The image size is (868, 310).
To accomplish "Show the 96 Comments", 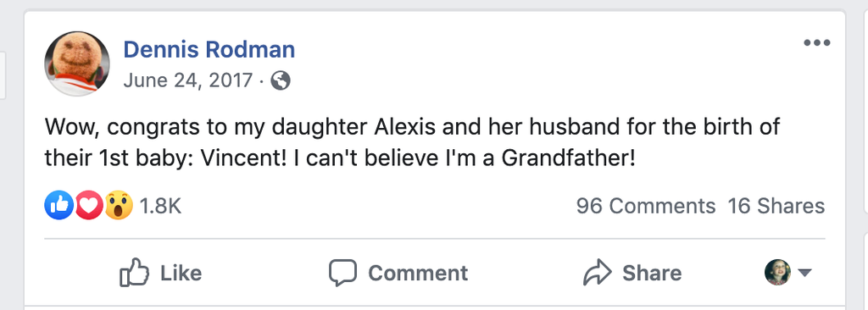I will (646, 206).
